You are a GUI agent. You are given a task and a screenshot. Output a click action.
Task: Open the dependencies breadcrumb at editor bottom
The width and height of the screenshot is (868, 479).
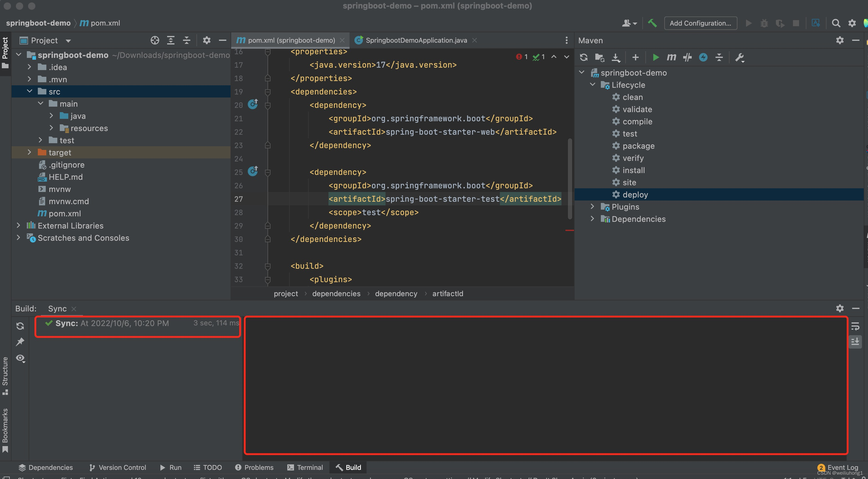click(336, 293)
